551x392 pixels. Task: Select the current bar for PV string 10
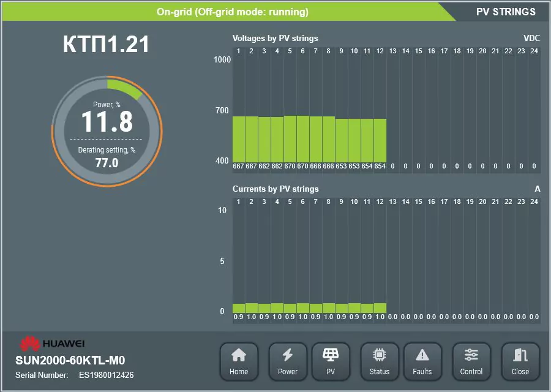(354, 308)
